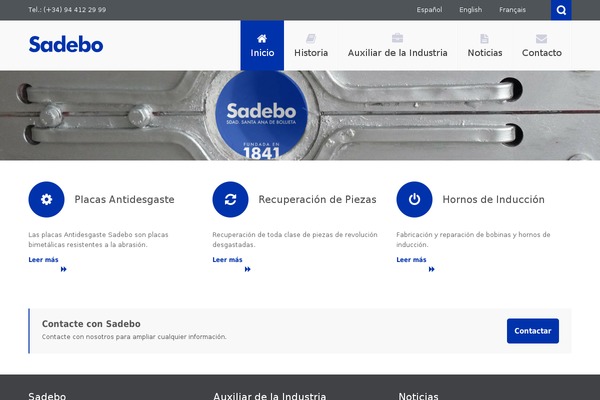Click text 'Las placas Antidesgaste Sadebo son placas'
This screenshot has height=400, width=600.
(x=98, y=235)
